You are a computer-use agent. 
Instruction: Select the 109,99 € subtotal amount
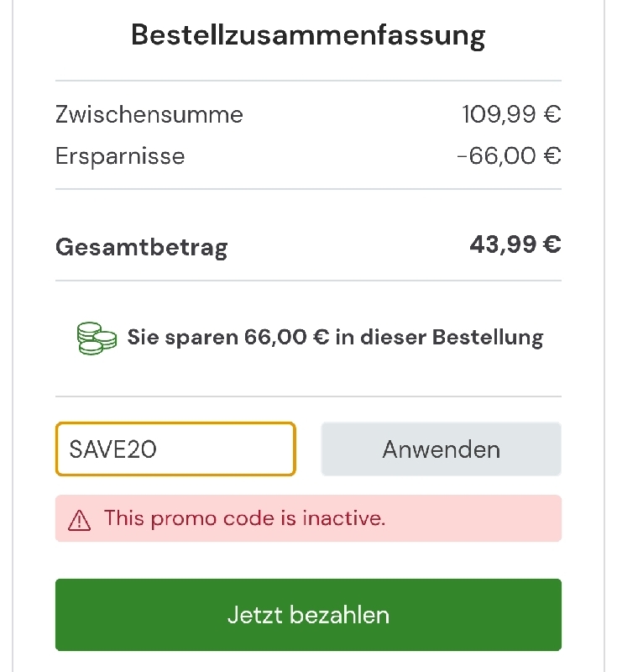point(511,114)
